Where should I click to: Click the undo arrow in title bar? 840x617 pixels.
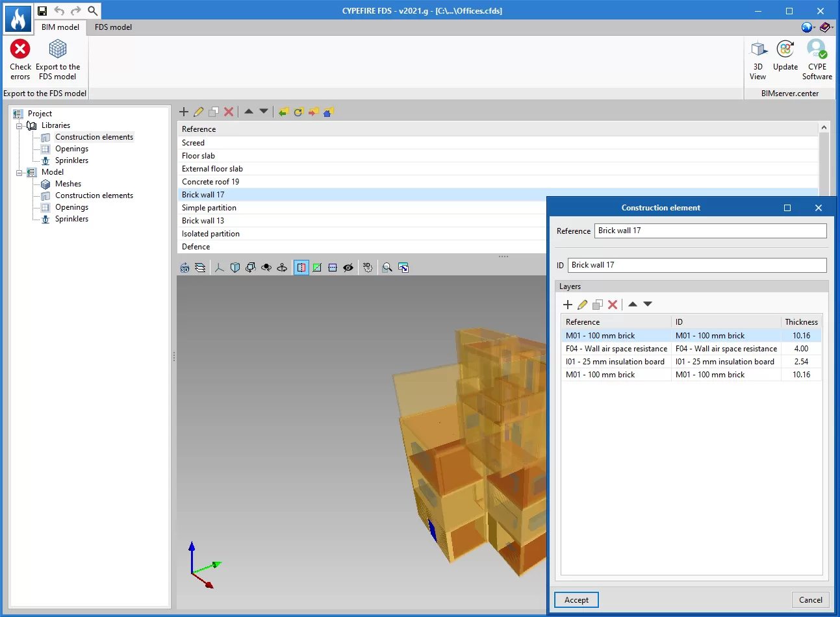[x=59, y=10]
